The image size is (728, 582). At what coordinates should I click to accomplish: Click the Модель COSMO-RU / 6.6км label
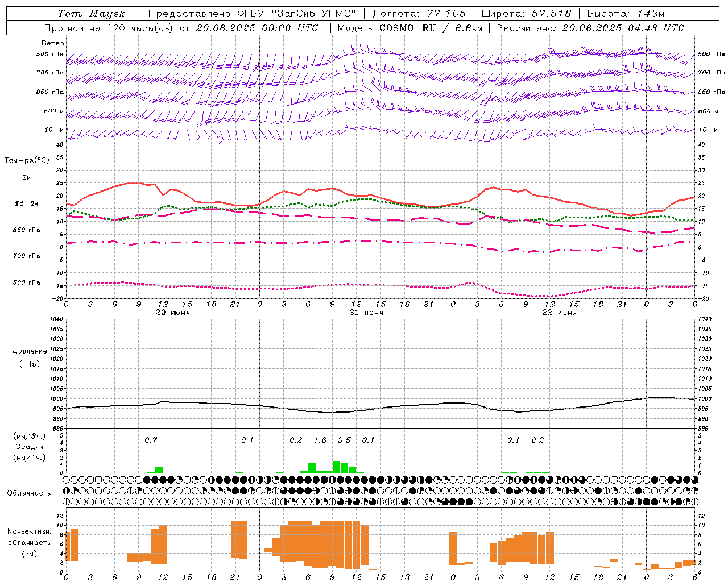click(x=410, y=28)
